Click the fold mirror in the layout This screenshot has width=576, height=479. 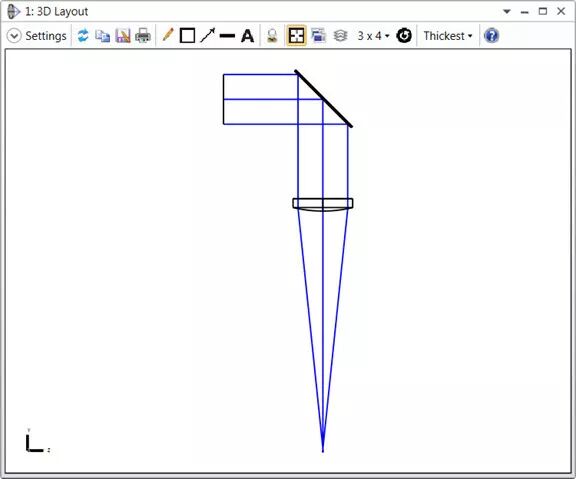[324, 98]
